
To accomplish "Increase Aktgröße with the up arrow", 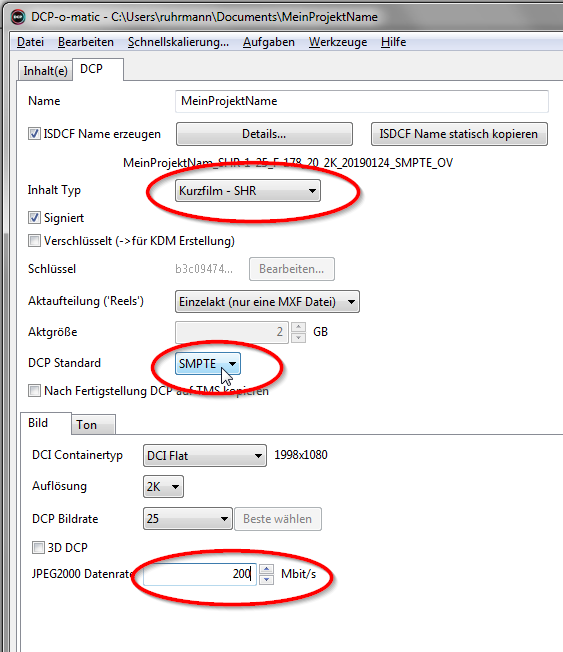I will tap(298, 327).
